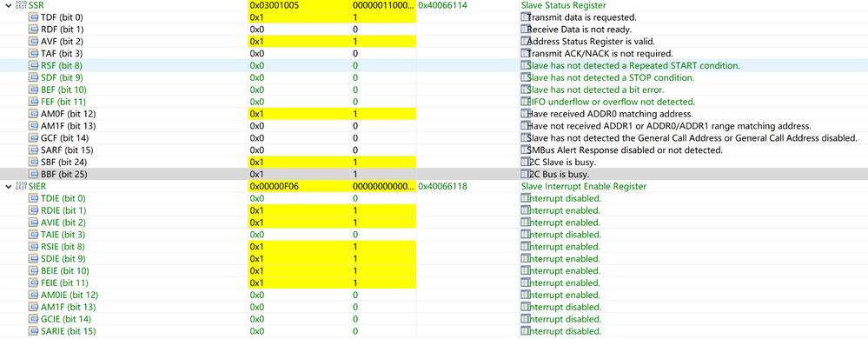The width and height of the screenshot is (868, 339).
Task: Select the BBF (bit 25) field icon
Action: coord(35,175)
